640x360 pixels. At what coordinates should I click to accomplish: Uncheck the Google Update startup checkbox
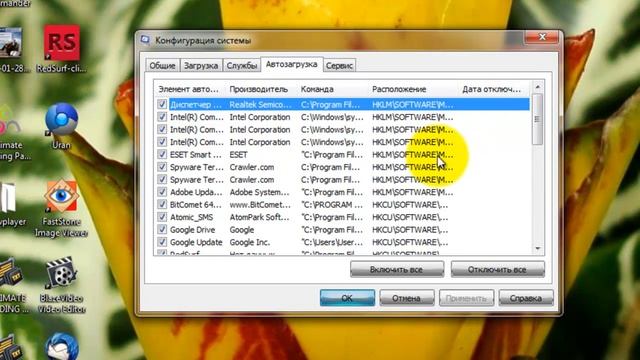[162, 242]
